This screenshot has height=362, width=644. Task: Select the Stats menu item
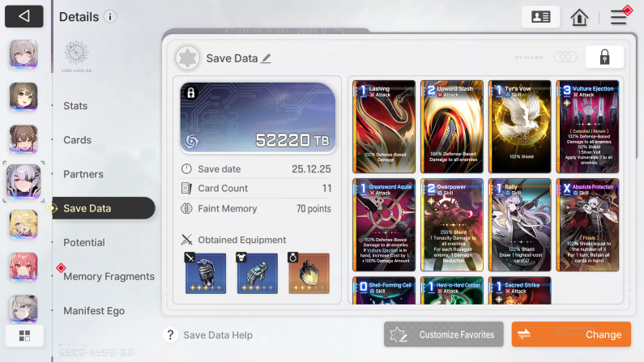point(75,106)
